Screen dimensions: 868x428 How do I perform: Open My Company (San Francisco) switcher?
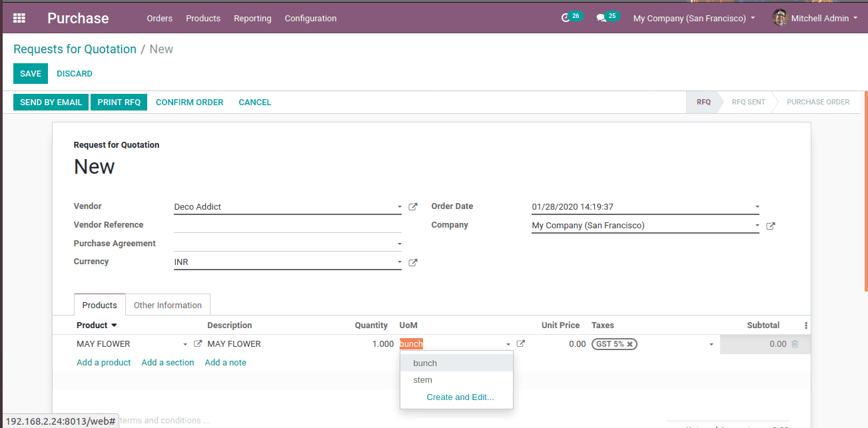694,18
